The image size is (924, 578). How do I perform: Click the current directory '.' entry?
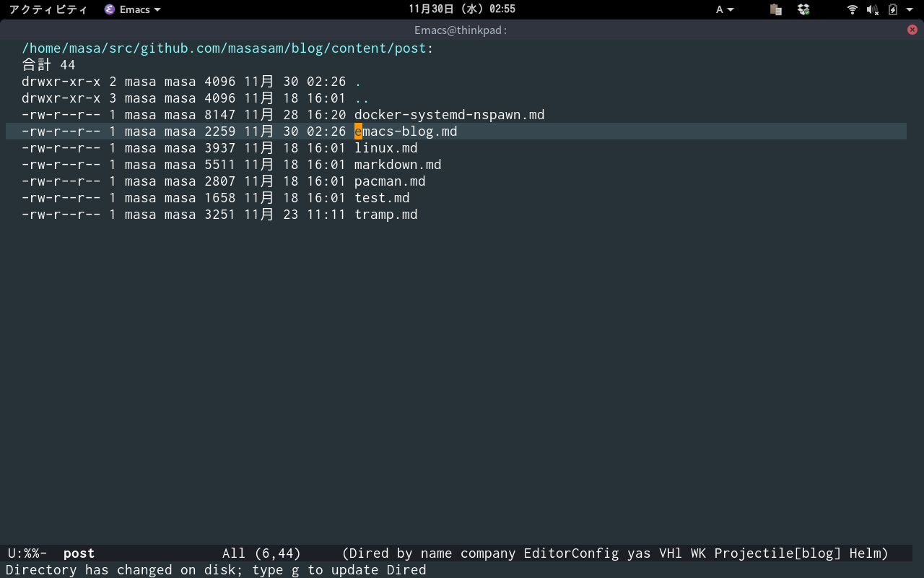click(358, 82)
